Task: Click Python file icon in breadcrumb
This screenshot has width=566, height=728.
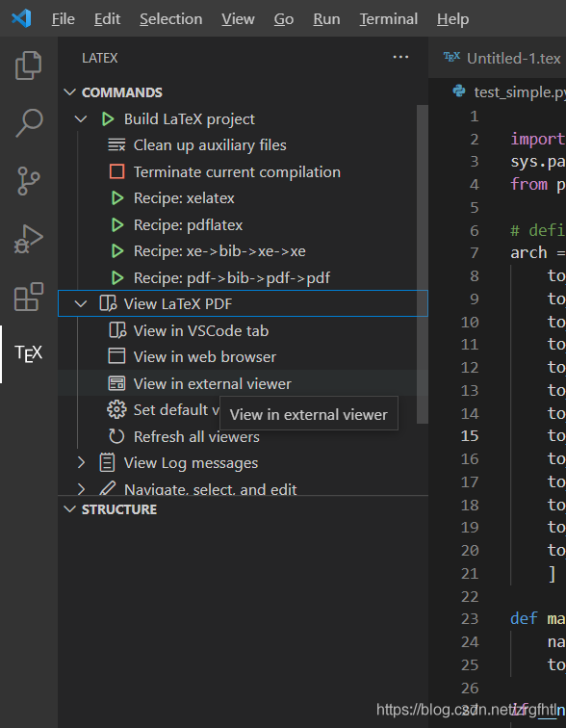Action: [x=459, y=91]
